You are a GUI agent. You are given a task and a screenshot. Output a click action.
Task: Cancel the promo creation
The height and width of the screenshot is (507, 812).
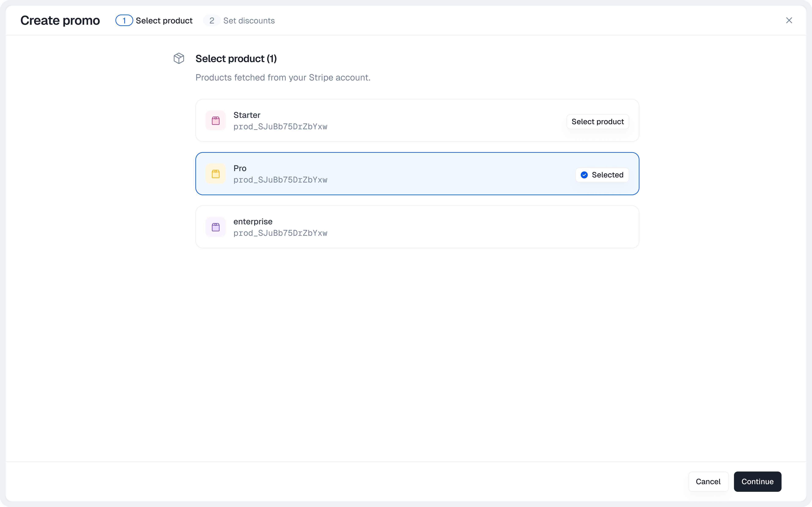708,481
